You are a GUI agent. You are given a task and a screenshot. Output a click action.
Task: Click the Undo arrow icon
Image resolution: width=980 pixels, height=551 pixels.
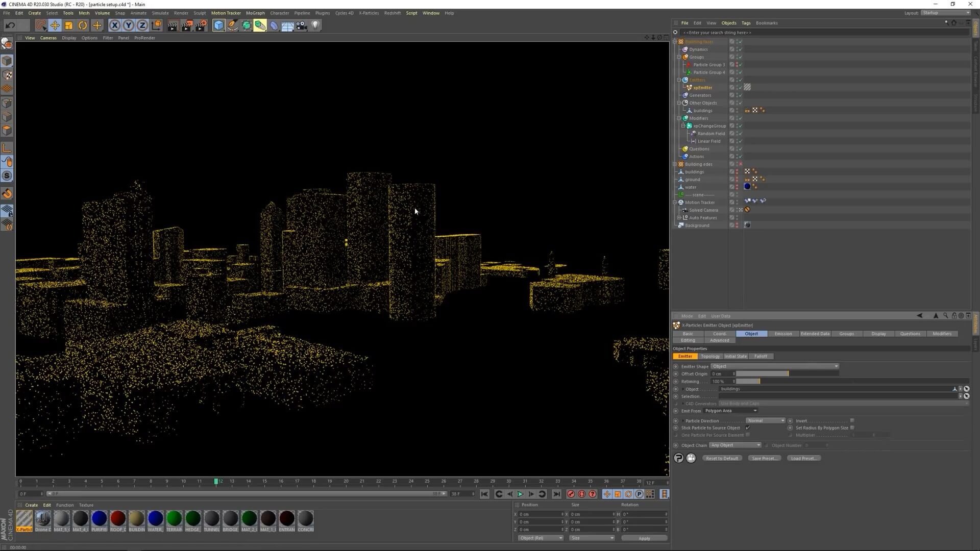pos(10,25)
